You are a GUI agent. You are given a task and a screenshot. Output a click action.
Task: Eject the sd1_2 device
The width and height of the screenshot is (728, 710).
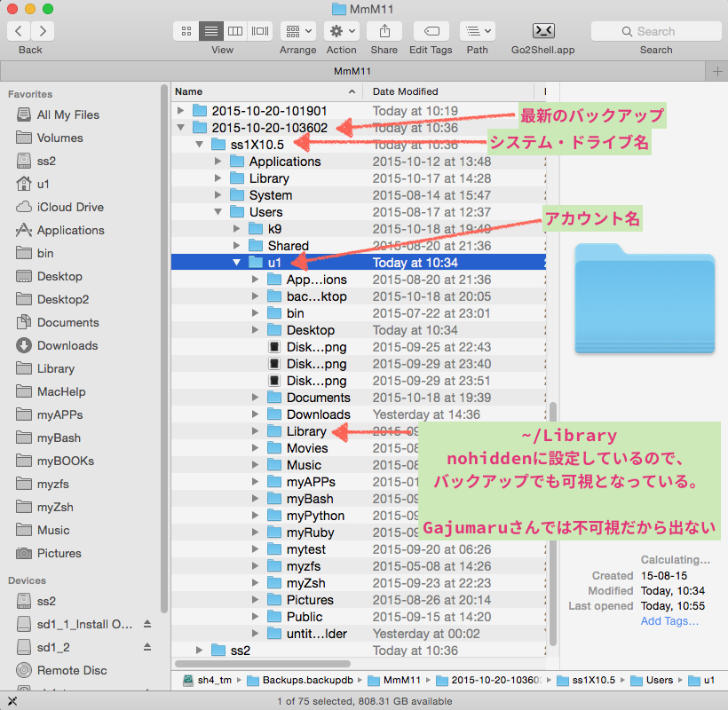[x=147, y=647]
